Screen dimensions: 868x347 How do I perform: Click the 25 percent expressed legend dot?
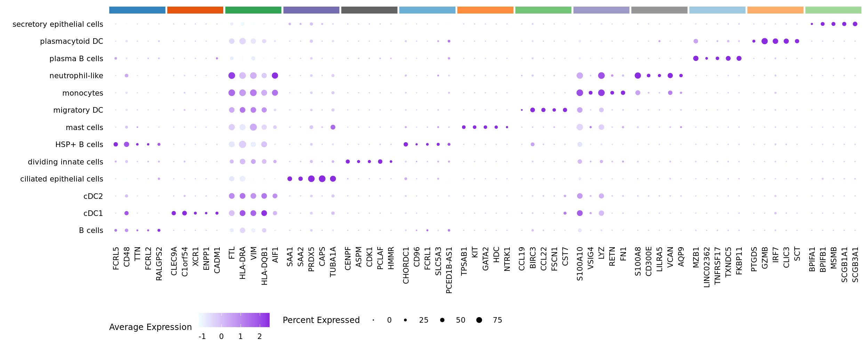tap(405, 320)
